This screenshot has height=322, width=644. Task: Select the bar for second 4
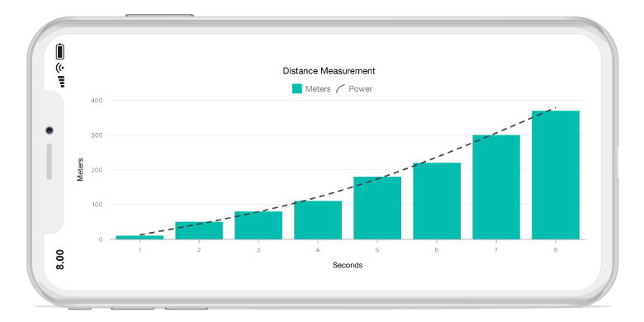[318, 220]
